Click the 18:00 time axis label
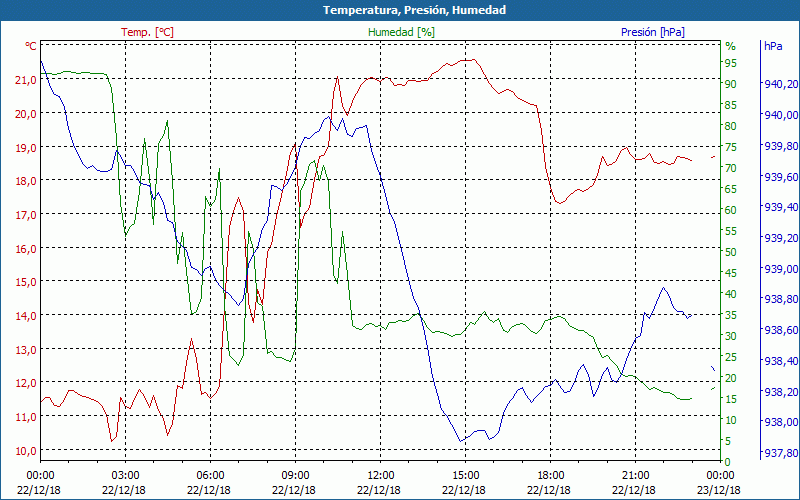 [550, 476]
